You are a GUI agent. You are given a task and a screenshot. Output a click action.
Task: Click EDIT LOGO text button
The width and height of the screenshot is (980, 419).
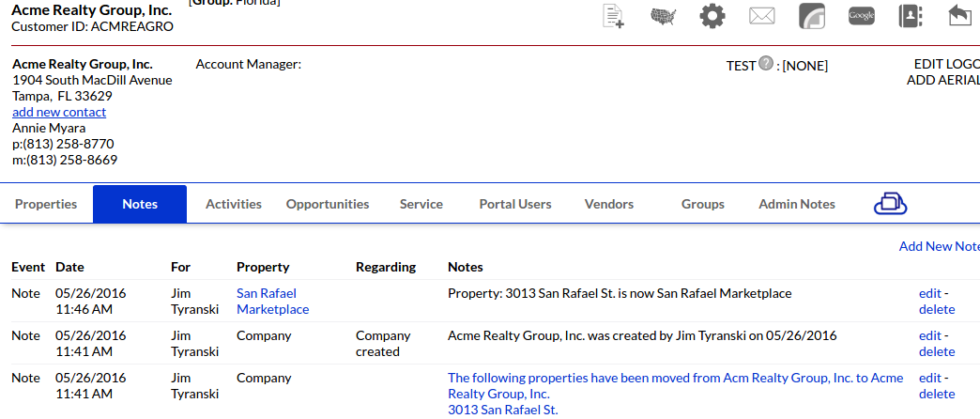click(946, 64)
